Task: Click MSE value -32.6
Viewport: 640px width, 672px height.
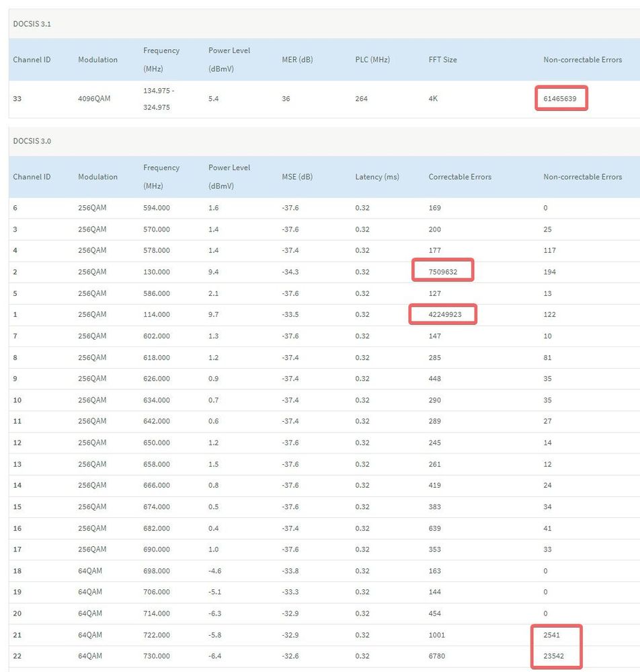Action: point(290,656)
